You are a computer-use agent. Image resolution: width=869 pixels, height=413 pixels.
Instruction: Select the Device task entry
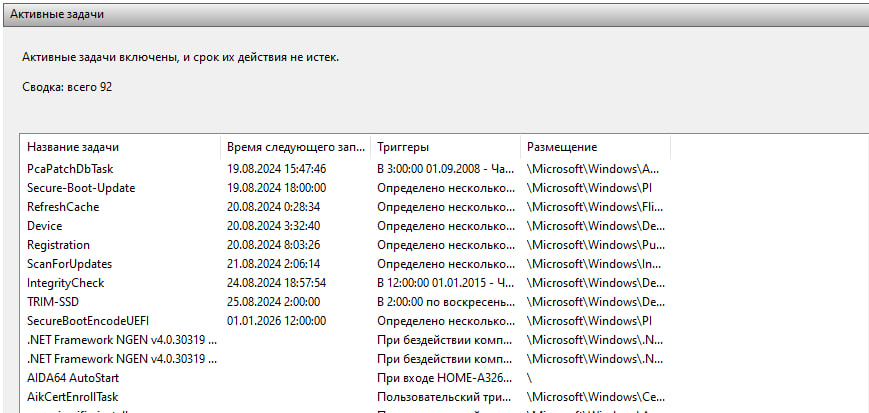[45, 226]
